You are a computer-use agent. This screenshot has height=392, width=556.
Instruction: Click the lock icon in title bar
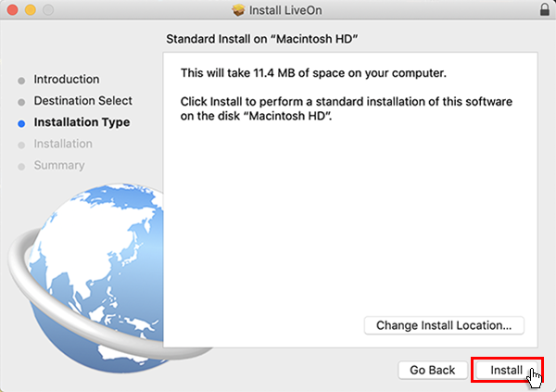click(545, 9)
